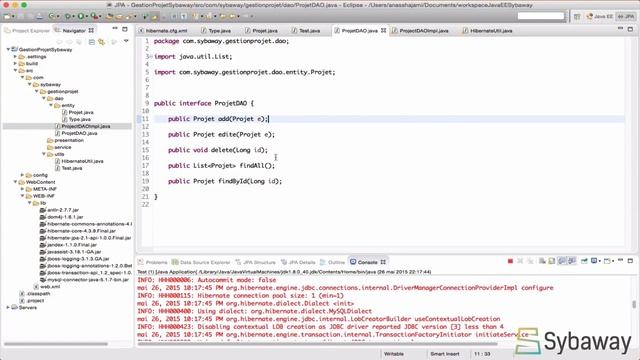Select ProjetDAO.java in the navigator tree
Screen dimensions: 640x360
[76, 133]
